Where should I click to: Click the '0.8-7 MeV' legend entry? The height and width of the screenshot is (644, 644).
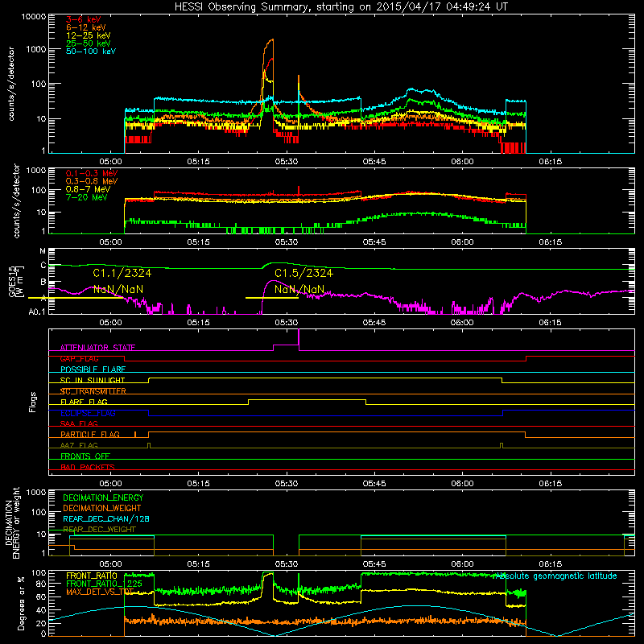[x=88, y=190]
